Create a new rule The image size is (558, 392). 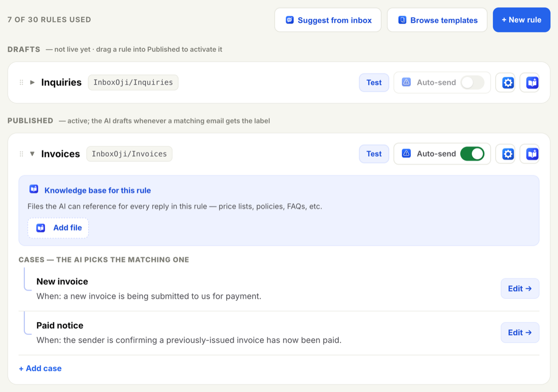coord(521,20)
